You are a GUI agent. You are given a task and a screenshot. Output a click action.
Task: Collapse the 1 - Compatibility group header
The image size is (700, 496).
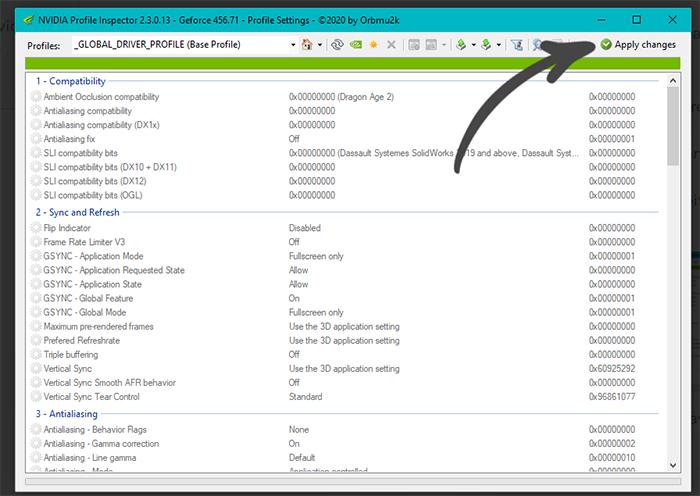coord(71,81)
